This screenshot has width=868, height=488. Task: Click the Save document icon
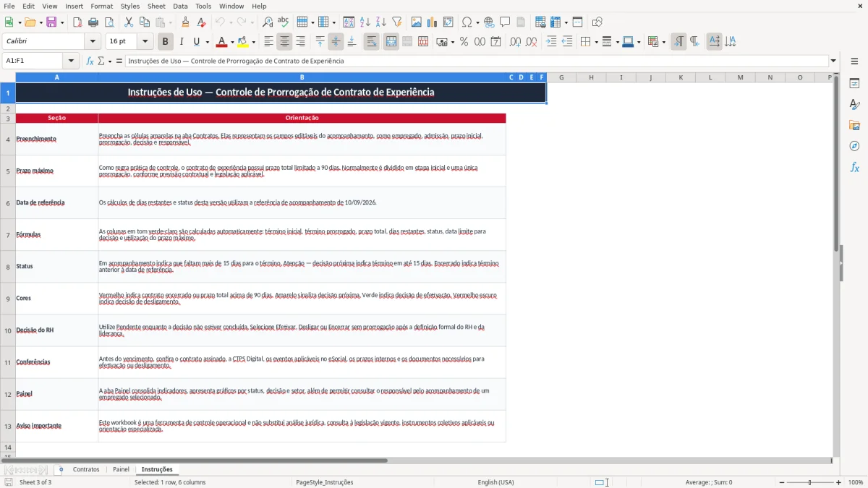click(x=51, y=22)
